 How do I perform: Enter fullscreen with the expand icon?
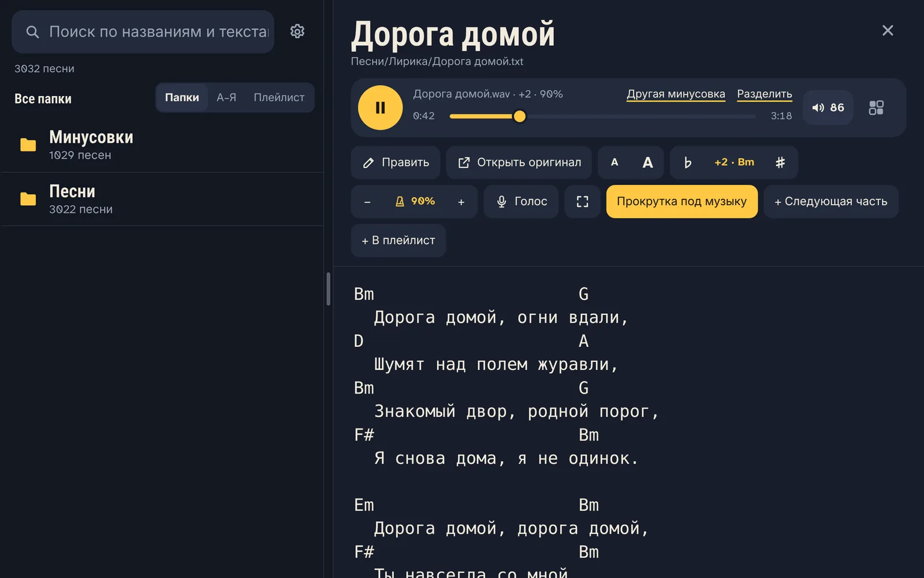[582, 201]
